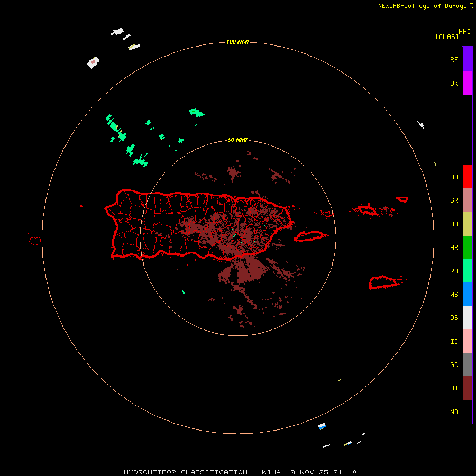Click the GC legend label
Screen dimensions: 476x476
454,365
